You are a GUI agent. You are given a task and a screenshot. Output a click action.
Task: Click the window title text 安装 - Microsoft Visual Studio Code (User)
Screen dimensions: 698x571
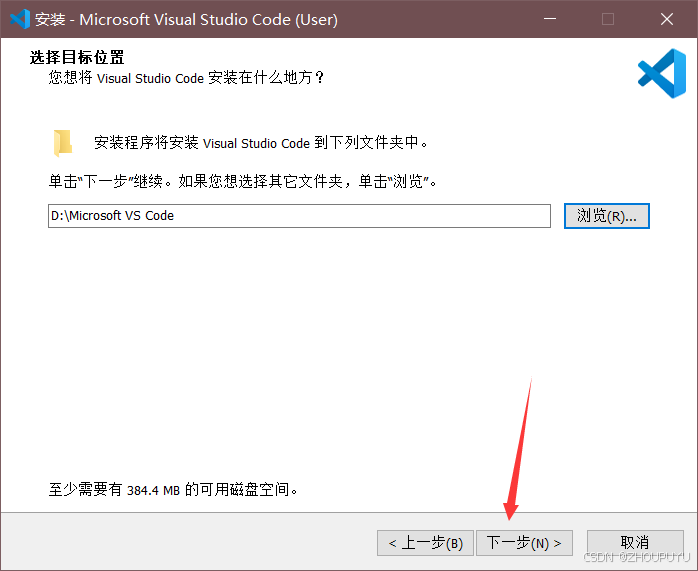pos(187,20)
